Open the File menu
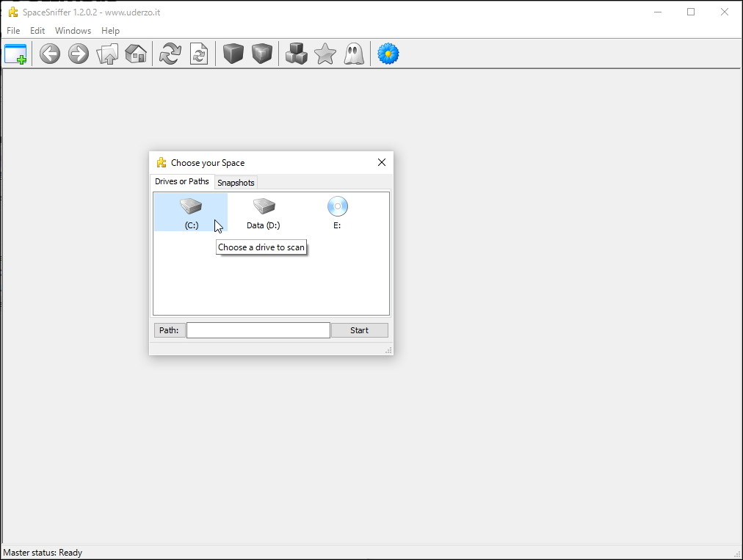Image resolution: width=743 pixels, height=560 pixels. [x=13, y=31]
